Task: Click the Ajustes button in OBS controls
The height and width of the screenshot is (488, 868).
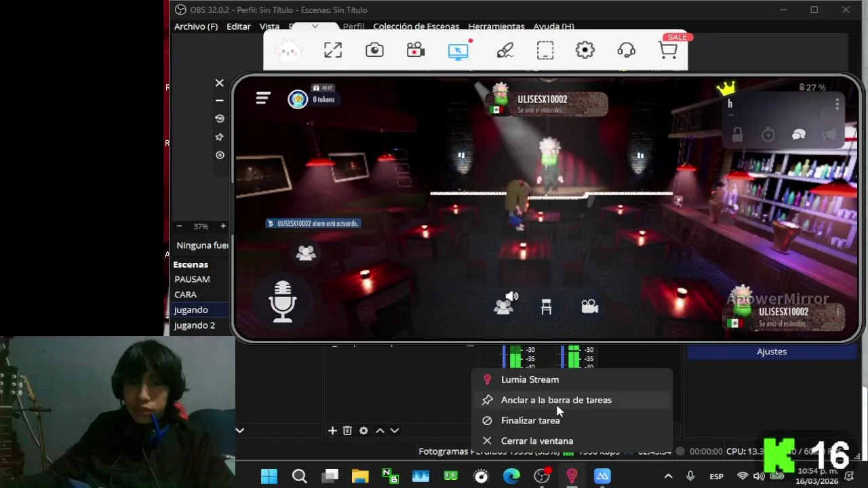Action: click(772, 352)
